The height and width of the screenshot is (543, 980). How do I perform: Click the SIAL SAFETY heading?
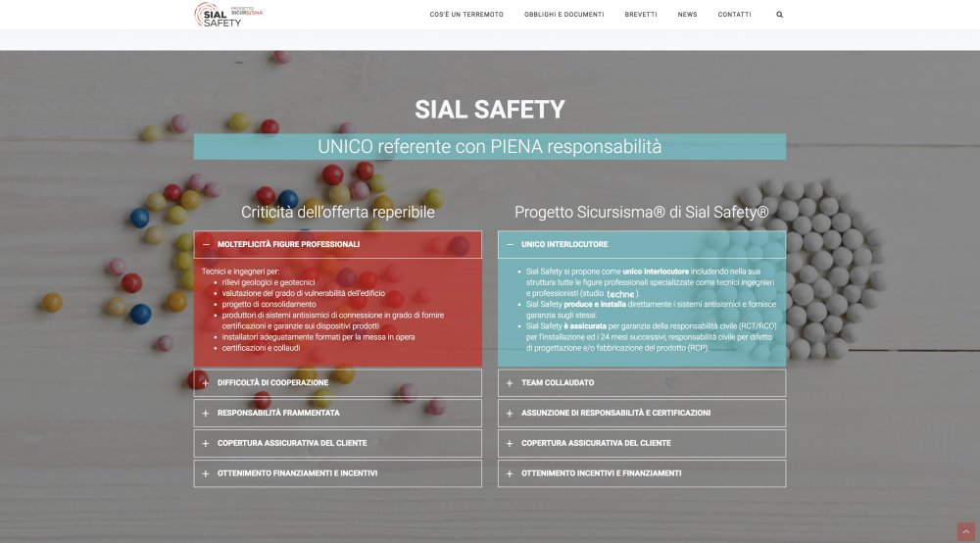pos(490,110)
